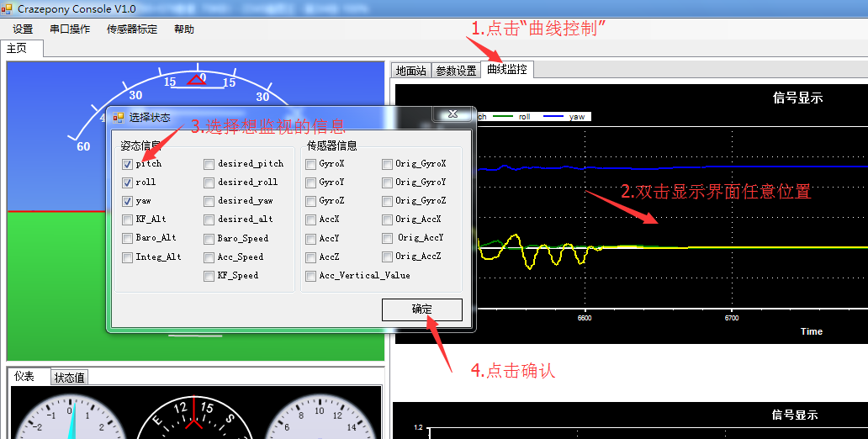Click the 选择状态 dialog window icon
The image size is (868, 439).
[119, 118]
